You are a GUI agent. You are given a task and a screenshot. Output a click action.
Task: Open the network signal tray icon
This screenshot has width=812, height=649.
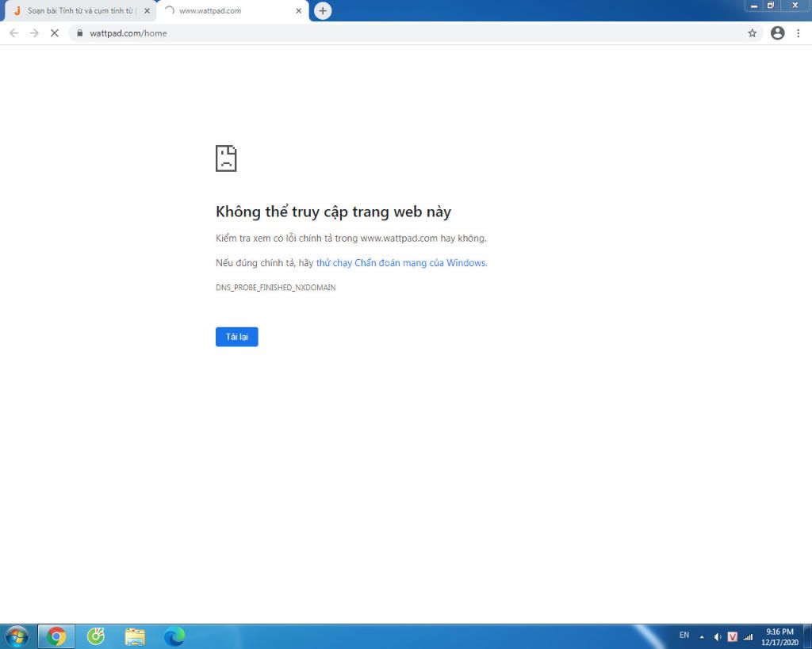(x=748, y=637)
